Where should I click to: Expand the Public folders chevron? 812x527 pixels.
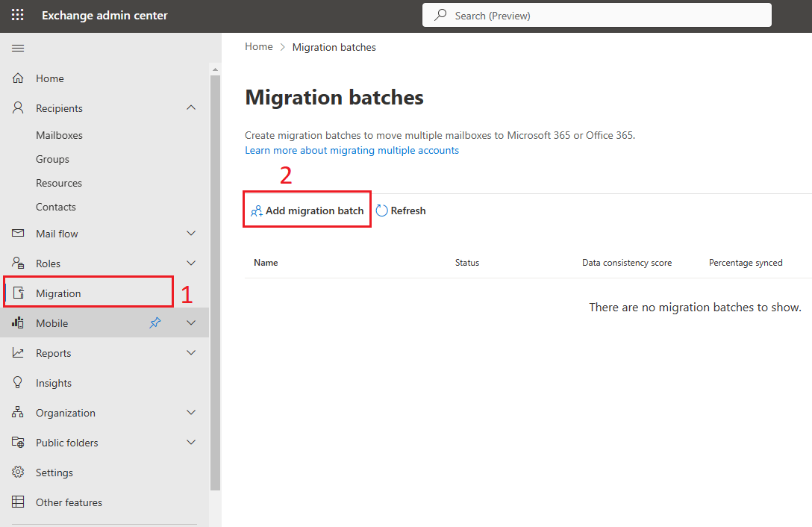point(191,443)
